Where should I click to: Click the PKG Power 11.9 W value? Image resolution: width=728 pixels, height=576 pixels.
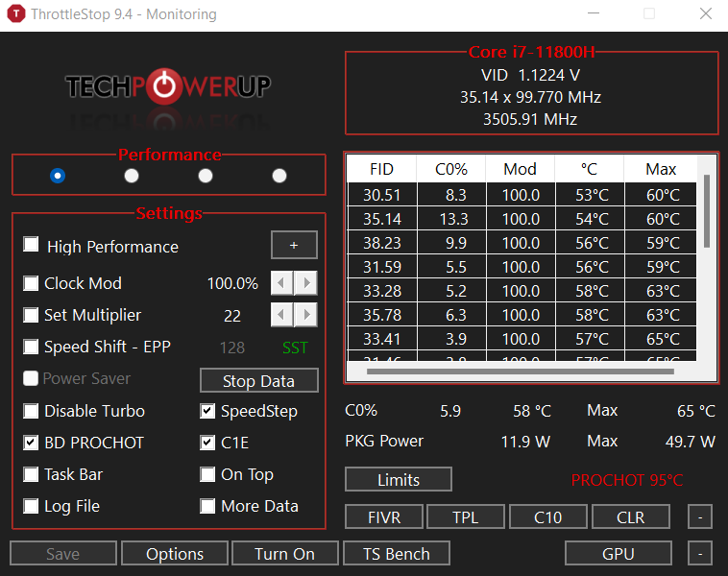click(525, 442)
